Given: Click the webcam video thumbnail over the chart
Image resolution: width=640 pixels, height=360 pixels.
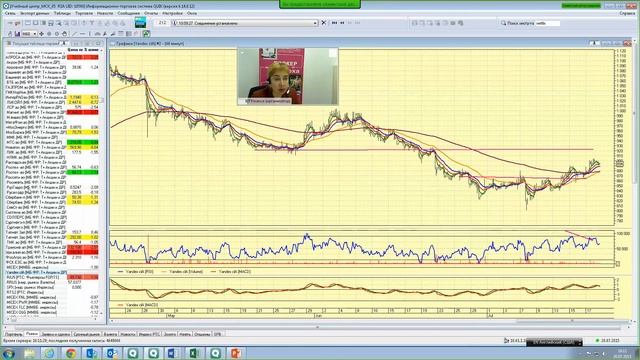Looking at the screenshot, I should pyautogui.click(x=288, y=76).
